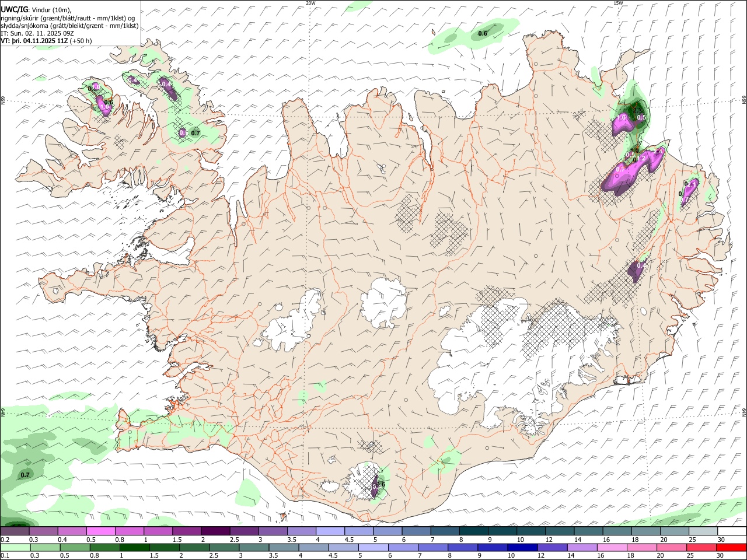The height and width of the screenshot is (560, 747).
Task: Click the 0.6 label on the southern glacier
Action: point(381,484)
